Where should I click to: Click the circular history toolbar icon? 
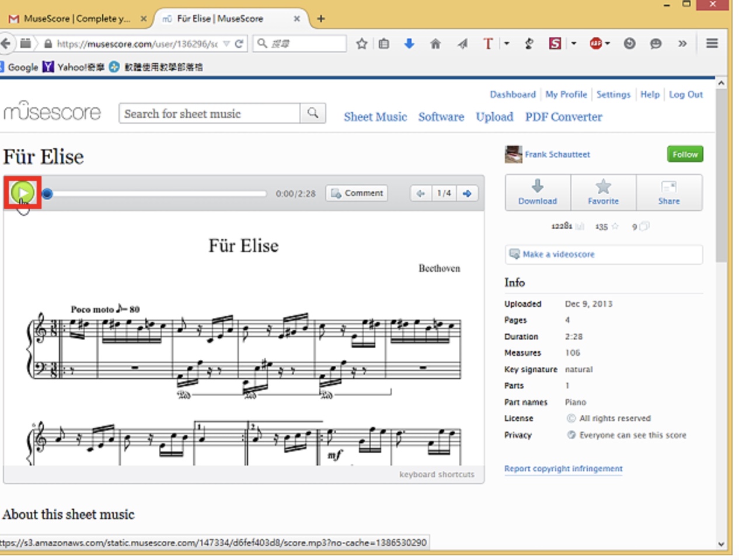[629, 44]
